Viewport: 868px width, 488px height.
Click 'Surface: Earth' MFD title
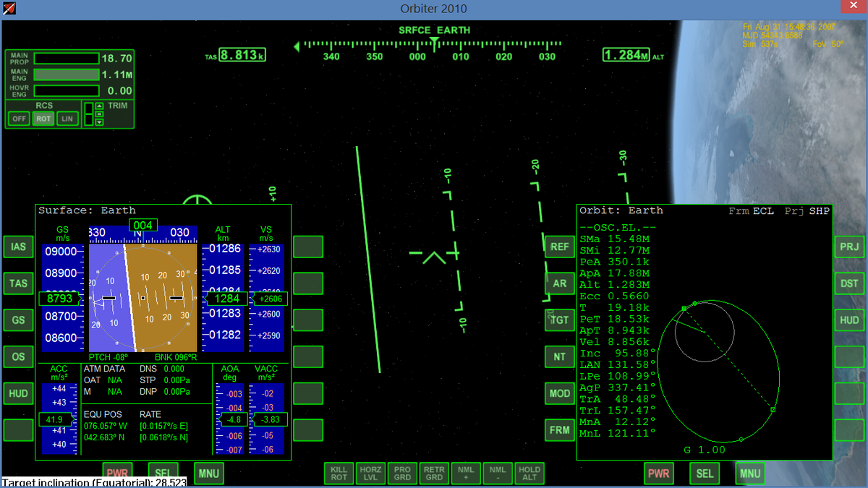[x=87, y=210]
